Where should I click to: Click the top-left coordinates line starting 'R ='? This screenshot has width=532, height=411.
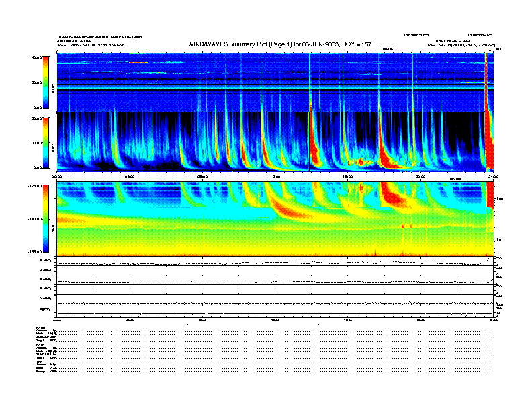[x=92, y=45]
